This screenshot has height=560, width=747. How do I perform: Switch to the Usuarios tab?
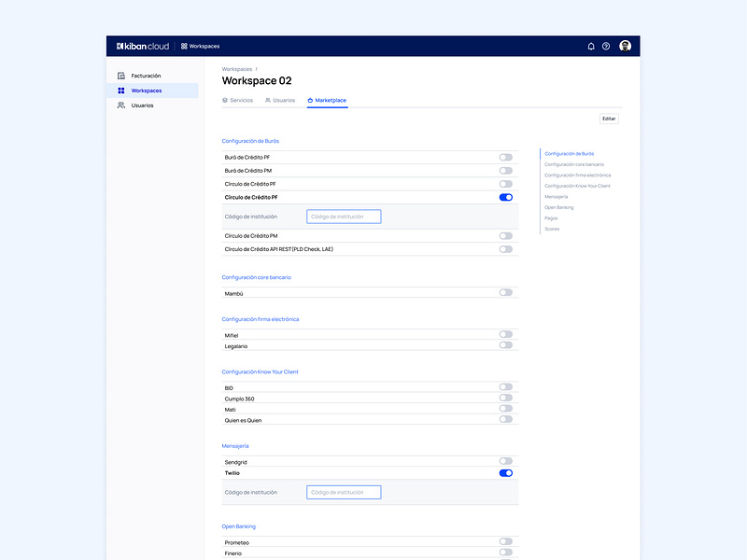coord(280,101)
